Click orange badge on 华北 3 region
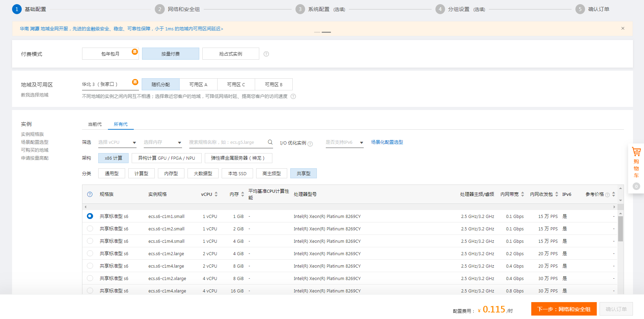644x319 pixels. 135,82
